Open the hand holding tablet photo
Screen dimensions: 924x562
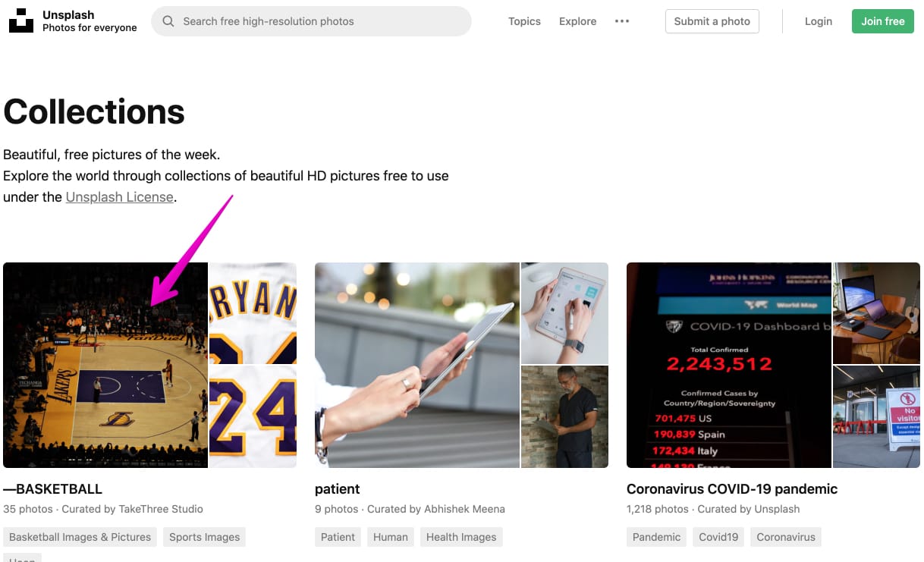coord(417,365)
